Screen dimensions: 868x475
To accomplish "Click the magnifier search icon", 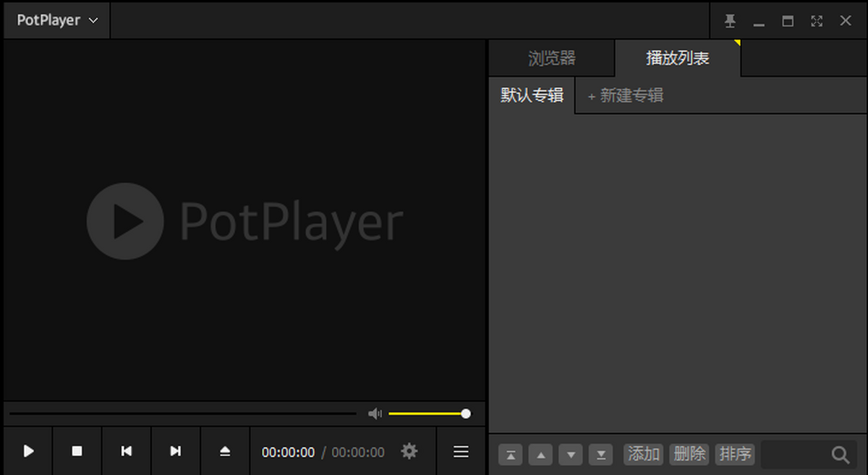I will [841, 455].
